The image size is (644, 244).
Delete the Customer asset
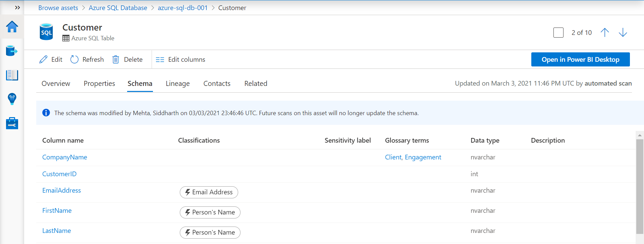click(127, 59)
